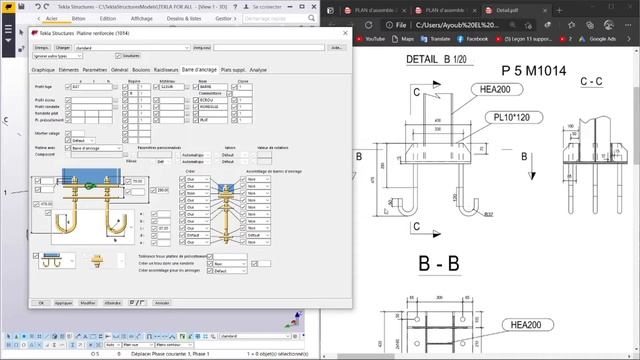Image resolution: width=640 pixels, height=360 pixels.
Task: Toggle the Profil tige checkbox
Action: coord(68,87)
